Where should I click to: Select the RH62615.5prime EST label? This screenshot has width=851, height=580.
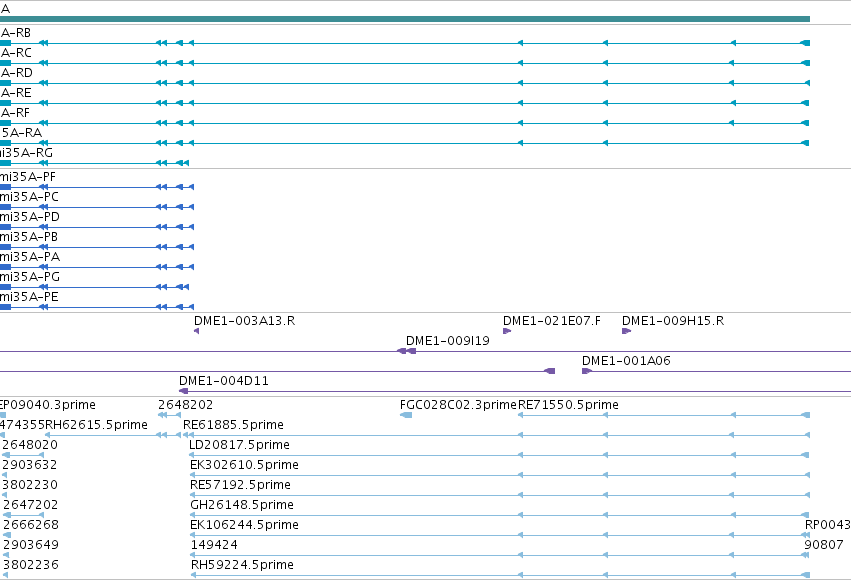click(x=97, y=425)
